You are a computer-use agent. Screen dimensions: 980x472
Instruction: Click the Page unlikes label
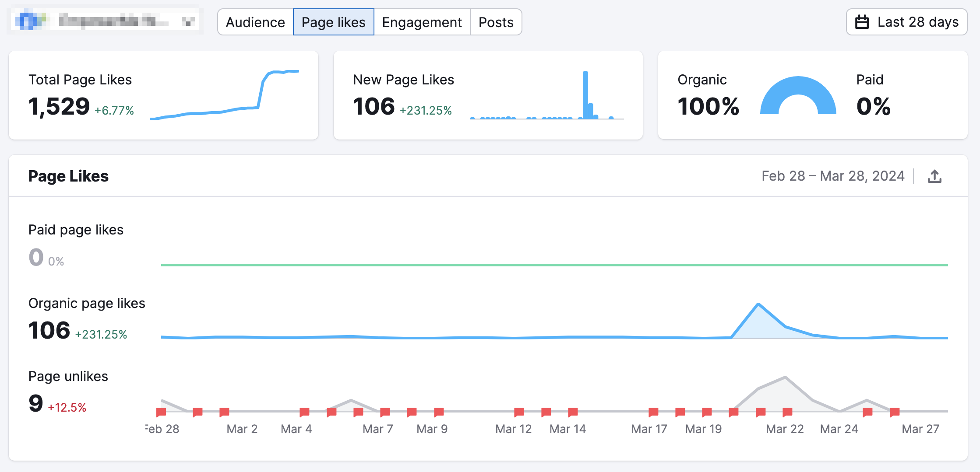pos(68,376)
